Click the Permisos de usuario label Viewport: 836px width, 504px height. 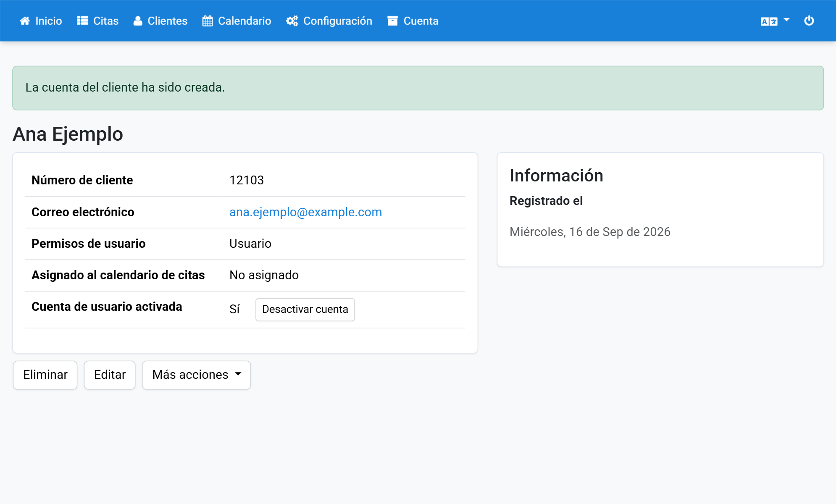pos(89,244)
